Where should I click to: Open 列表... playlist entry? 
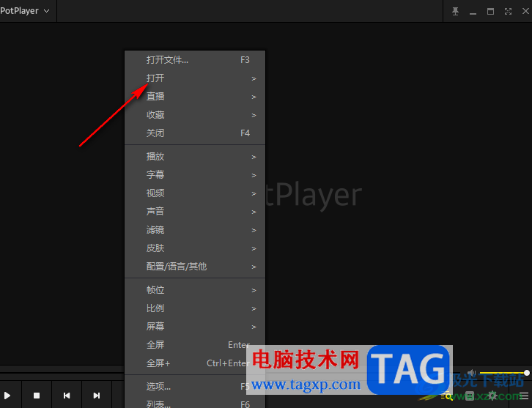(x=195, y=404)
